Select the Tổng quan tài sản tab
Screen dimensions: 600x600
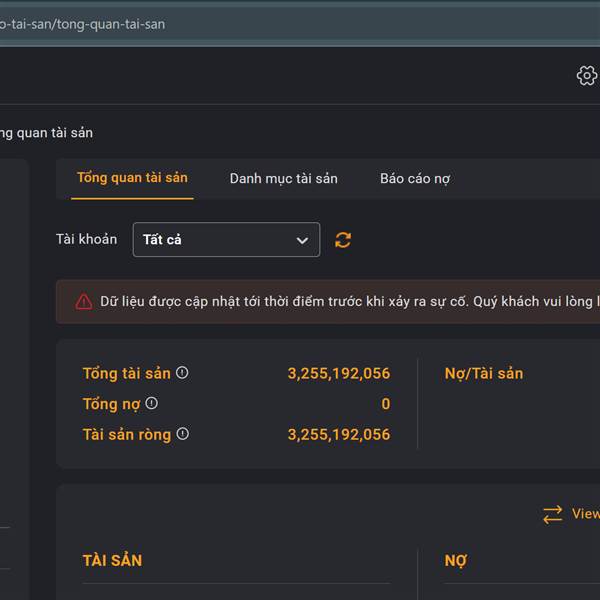tap(132, 178)
